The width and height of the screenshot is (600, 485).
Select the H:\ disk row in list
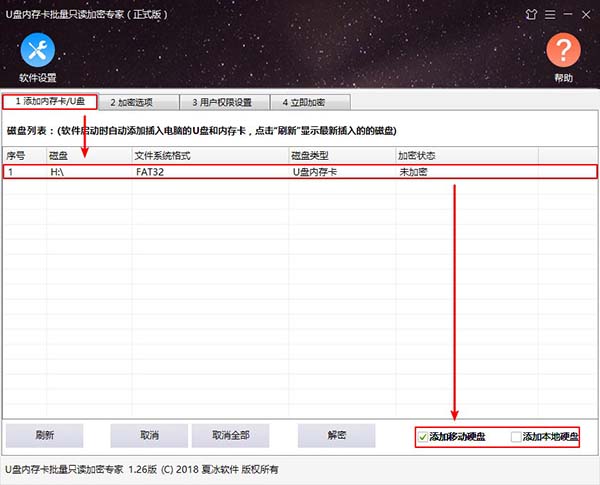pos(300,172)
